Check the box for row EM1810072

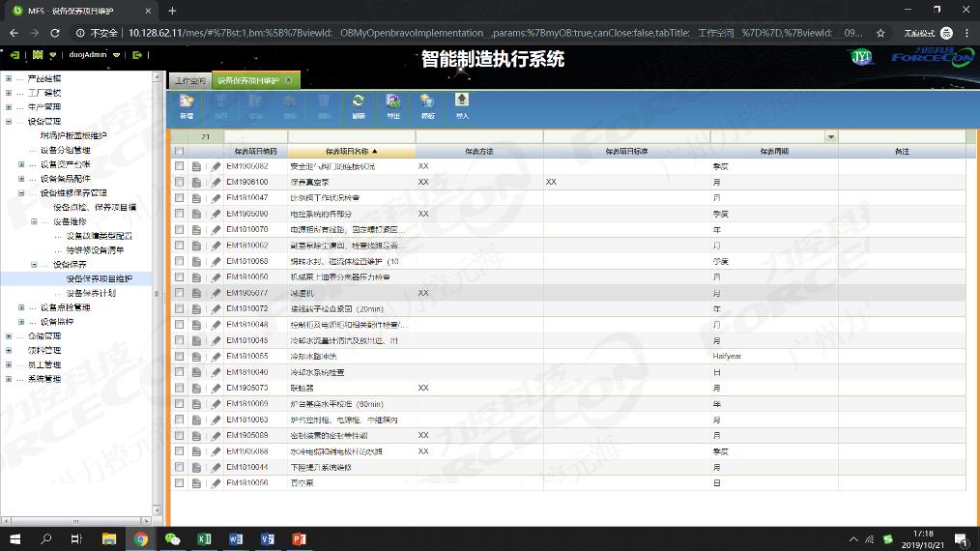[180, 309]
